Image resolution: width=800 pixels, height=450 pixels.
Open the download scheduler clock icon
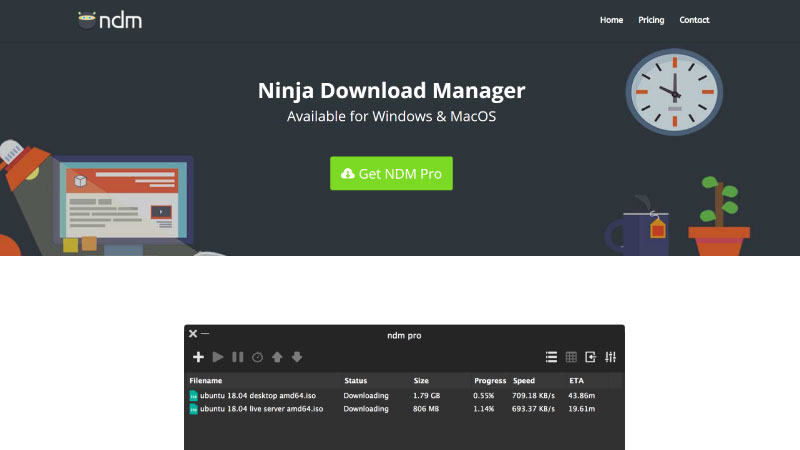[x=257, y=357]
